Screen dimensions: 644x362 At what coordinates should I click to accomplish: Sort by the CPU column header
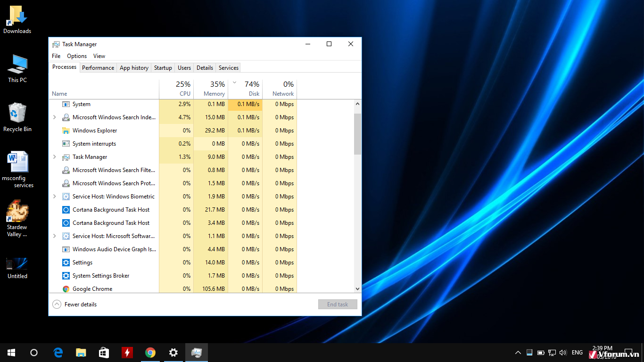pyautogui.click(x=176, y=89)
